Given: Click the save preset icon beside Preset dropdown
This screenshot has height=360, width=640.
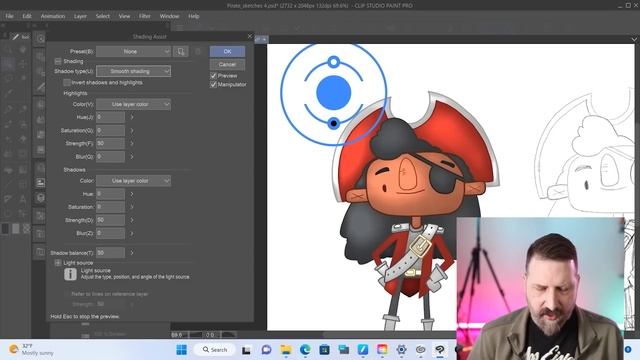Looking at the screenshot, I should pyautogui.click(x=181, y=51).
